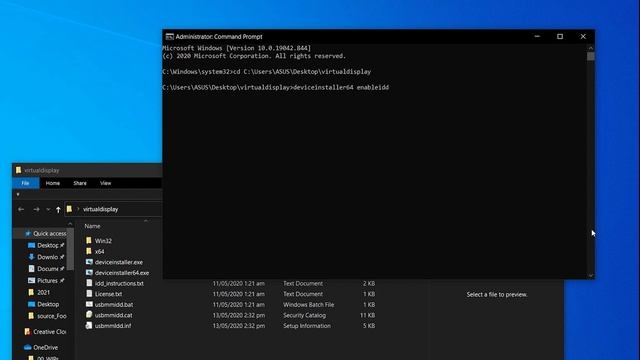Open the File tab in File Explorer
Viewport: 640px width, 360px height.
pyautogui.click(x=25, y=183)
